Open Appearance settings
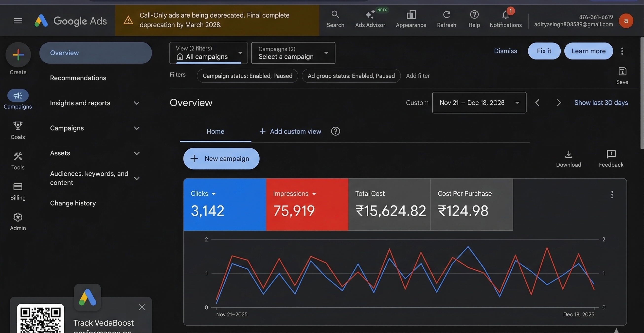 tap(411, 19)
